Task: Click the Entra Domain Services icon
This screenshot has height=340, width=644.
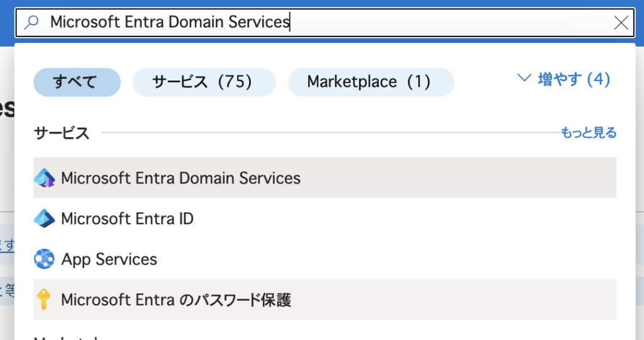Action: point(45,178)
